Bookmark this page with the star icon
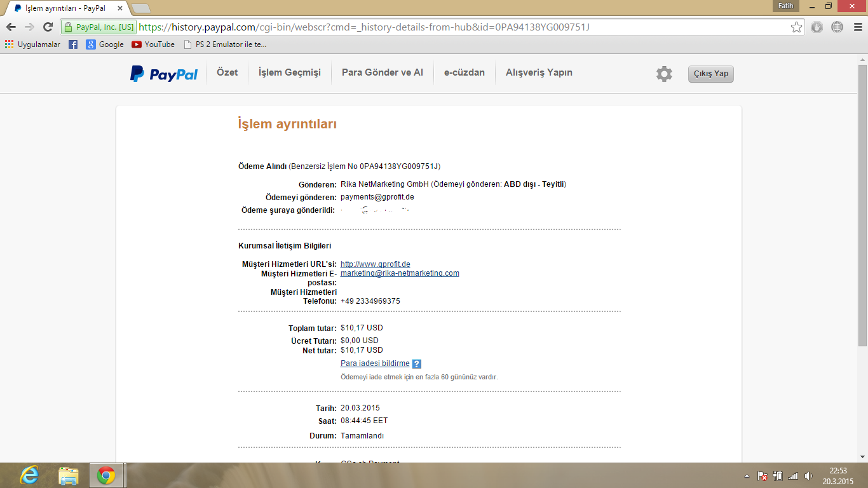Screen dimensions: 868x488 [x=796, y=27]
